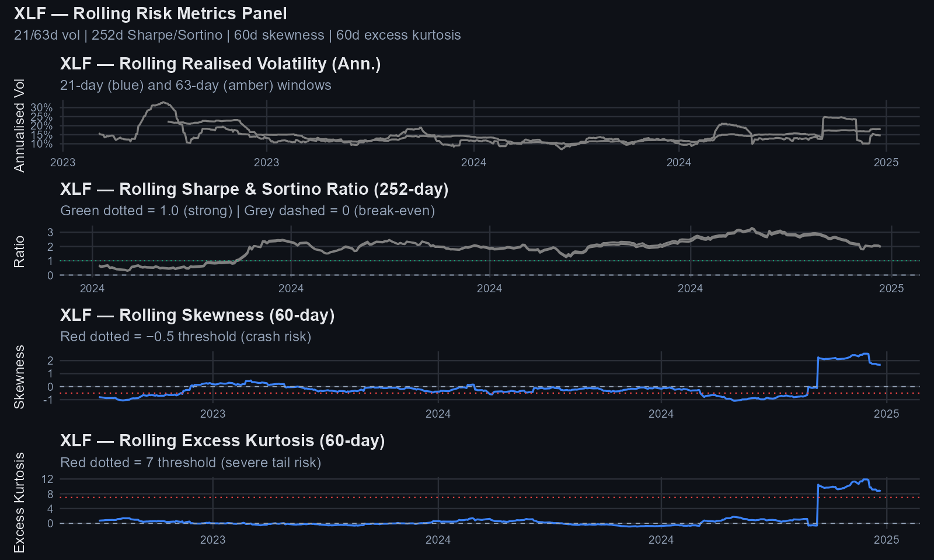Screen dimensions: 934x560
Task: Click "Red dotted = 7 threshold (severe tail risk)" subtitle
Action: [190, 463]
